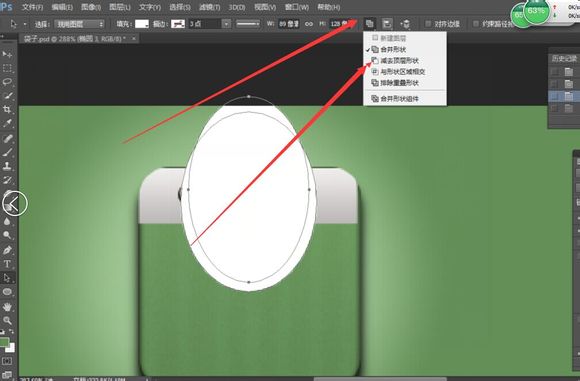Select the Rectangular Marquee tool
580x381 pixels.
(x=7, y=68)
